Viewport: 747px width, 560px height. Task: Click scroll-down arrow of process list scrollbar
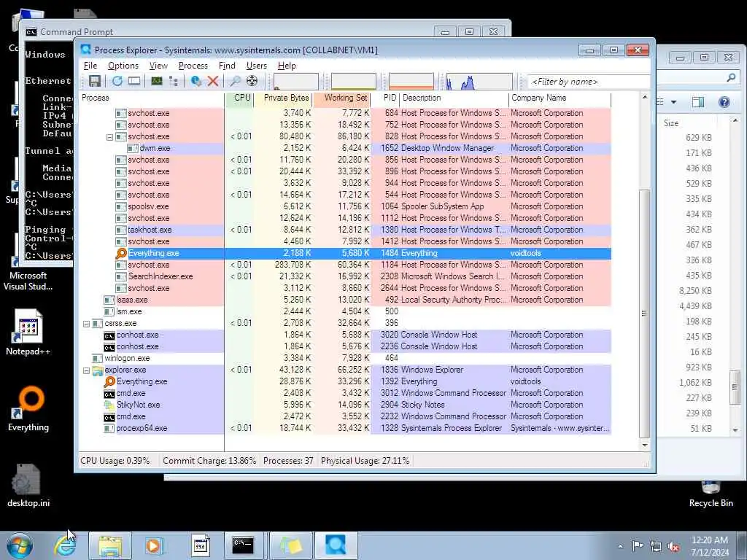click(644, 446)
